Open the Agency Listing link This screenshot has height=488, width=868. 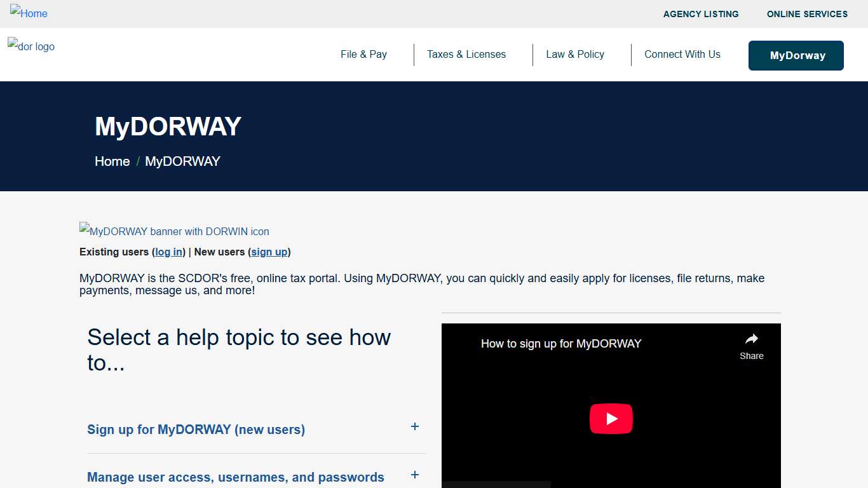click(700, 14)
